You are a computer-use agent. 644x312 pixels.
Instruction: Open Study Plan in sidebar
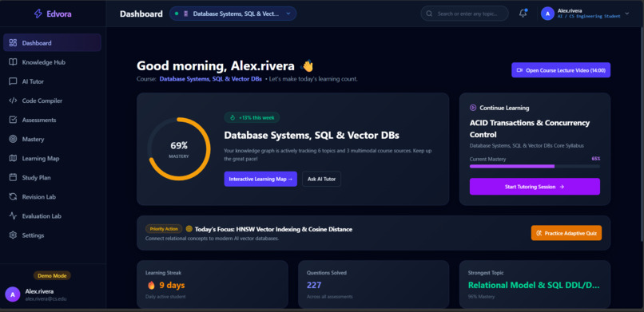click(x=52, y=177)
